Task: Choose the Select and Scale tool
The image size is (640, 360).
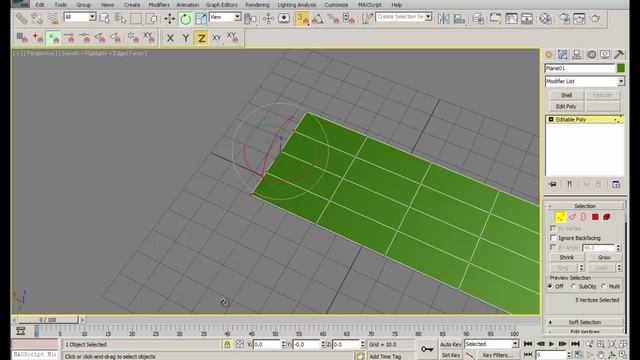Action: [200, 18]
